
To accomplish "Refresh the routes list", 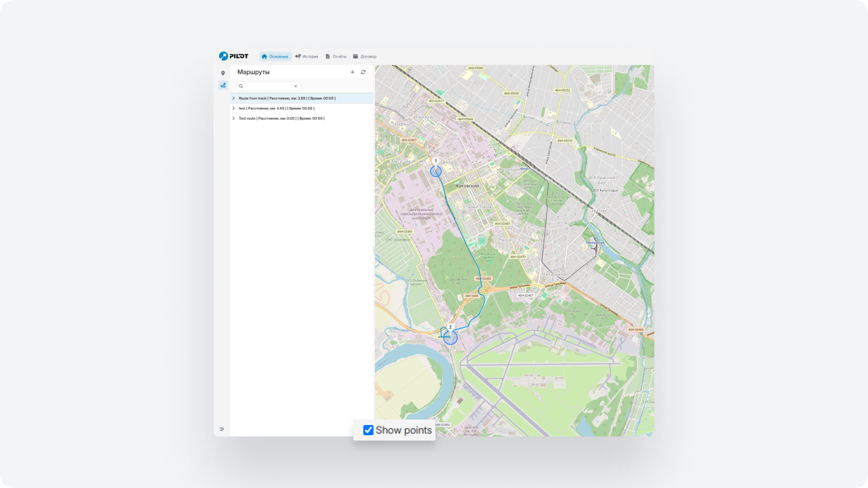I will pos(363,72).
